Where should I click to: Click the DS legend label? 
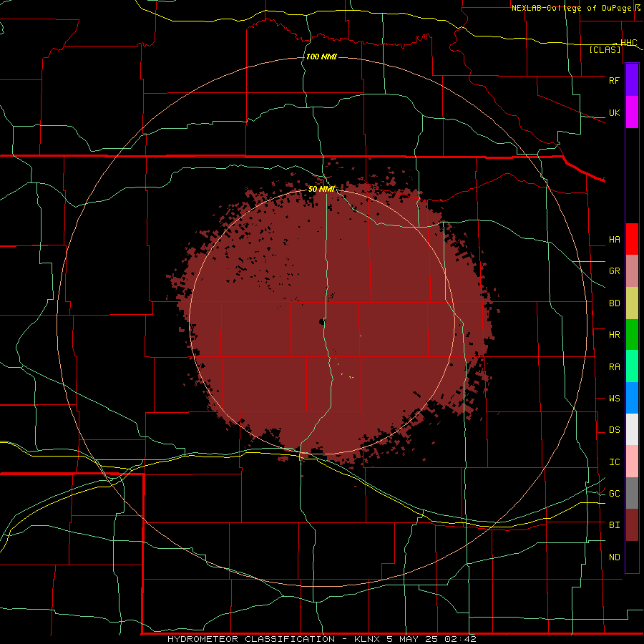[x=615, y=429]
